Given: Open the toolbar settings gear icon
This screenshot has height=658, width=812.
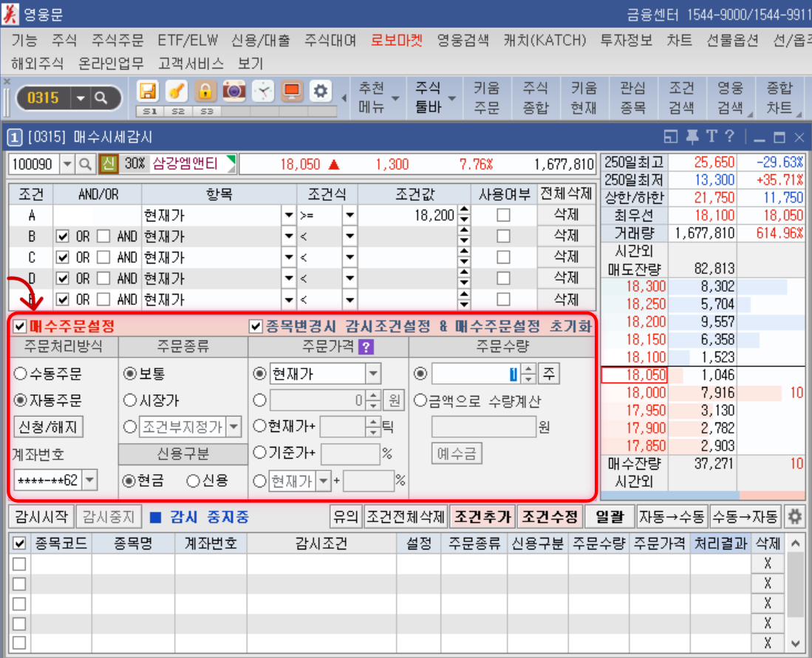Looking at the screenshot, I should click(x=321, y=91).
